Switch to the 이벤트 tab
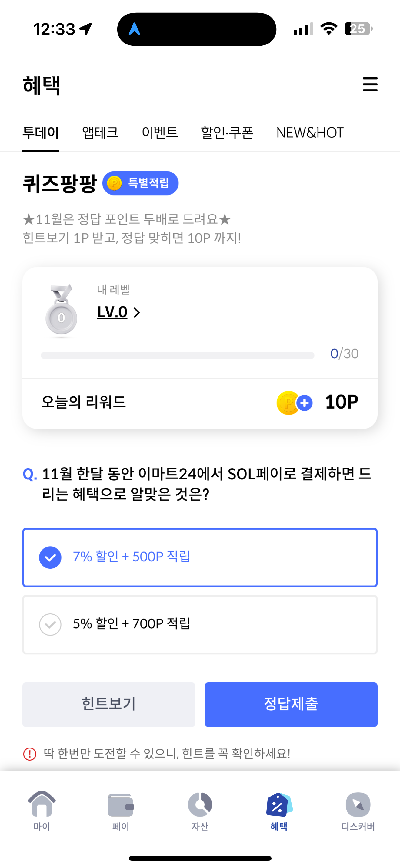This screenshot has height=868, width=400. [x=160, y=133]
